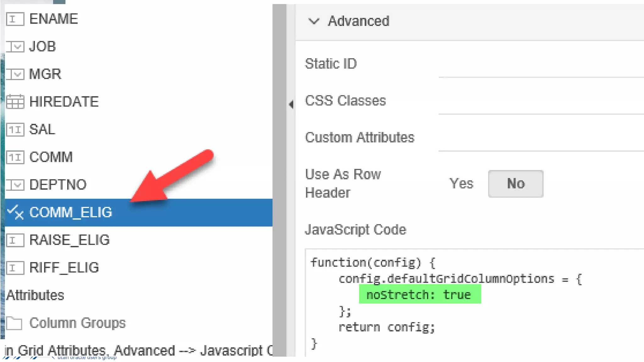The image size is (644, 362).
Task: Select the RIFF_ELIG column
Action: click(64, 268)
